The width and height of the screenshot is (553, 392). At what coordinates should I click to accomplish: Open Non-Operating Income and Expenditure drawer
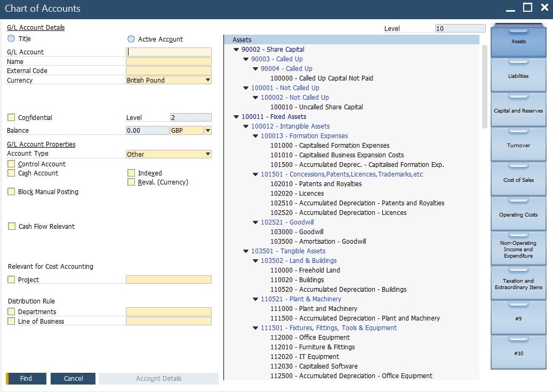point(518,249)
